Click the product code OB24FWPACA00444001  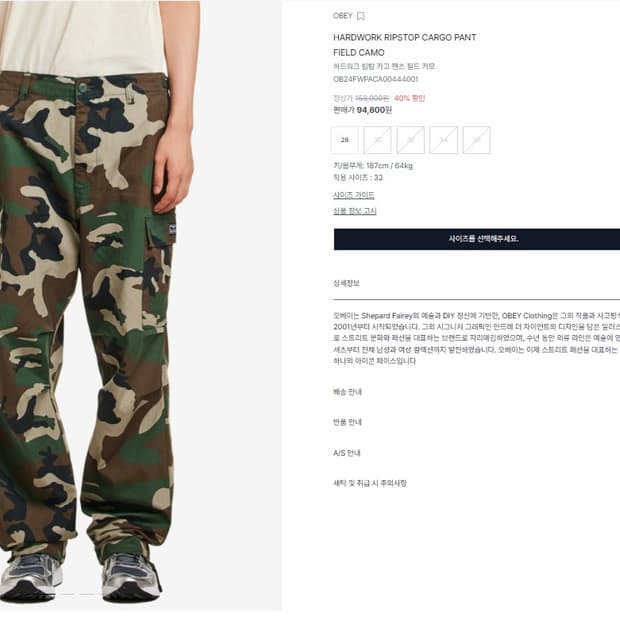pos(376,79)
